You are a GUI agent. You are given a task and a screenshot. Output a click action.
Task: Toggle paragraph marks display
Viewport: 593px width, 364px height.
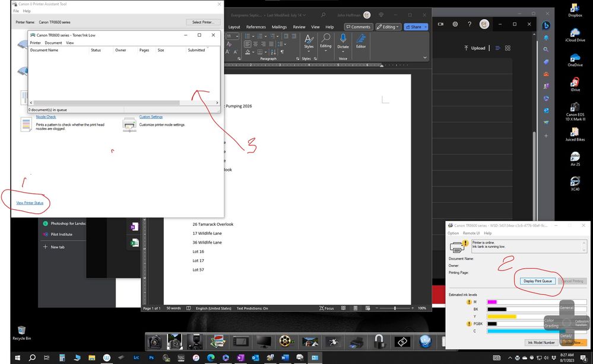coord(282,51)
